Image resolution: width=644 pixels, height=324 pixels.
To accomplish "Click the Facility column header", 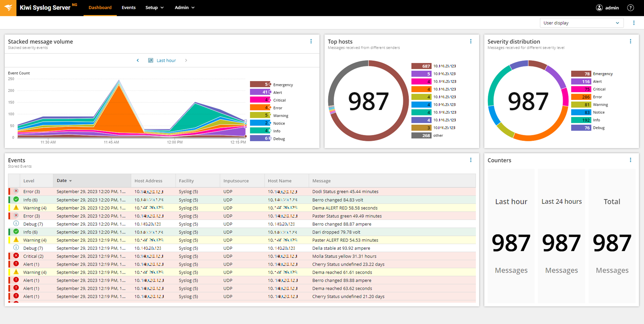I will 198,181.
